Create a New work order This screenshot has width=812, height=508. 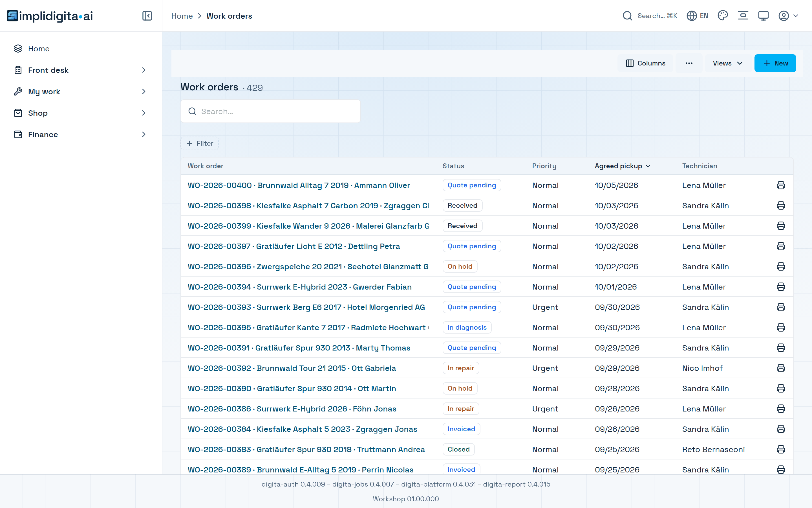point(775,63)
